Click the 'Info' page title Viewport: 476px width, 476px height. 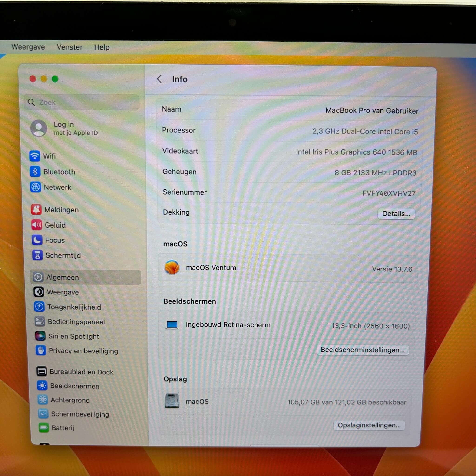180,79
